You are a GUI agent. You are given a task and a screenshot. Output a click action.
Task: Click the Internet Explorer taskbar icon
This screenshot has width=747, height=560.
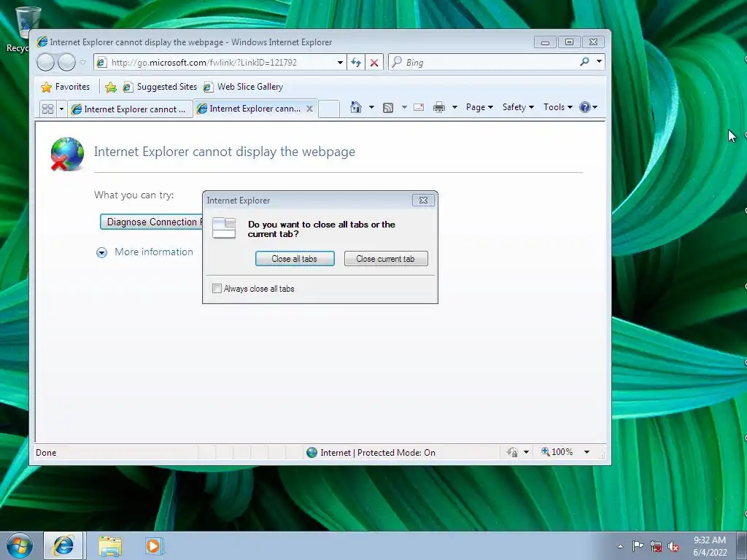(63, 545)
